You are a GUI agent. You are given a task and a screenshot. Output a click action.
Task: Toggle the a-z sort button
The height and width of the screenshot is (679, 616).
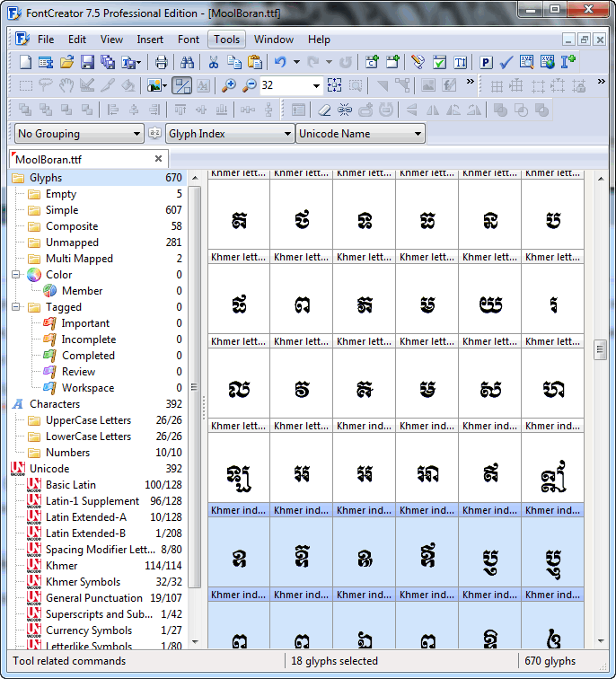click(x=154, y=133)
